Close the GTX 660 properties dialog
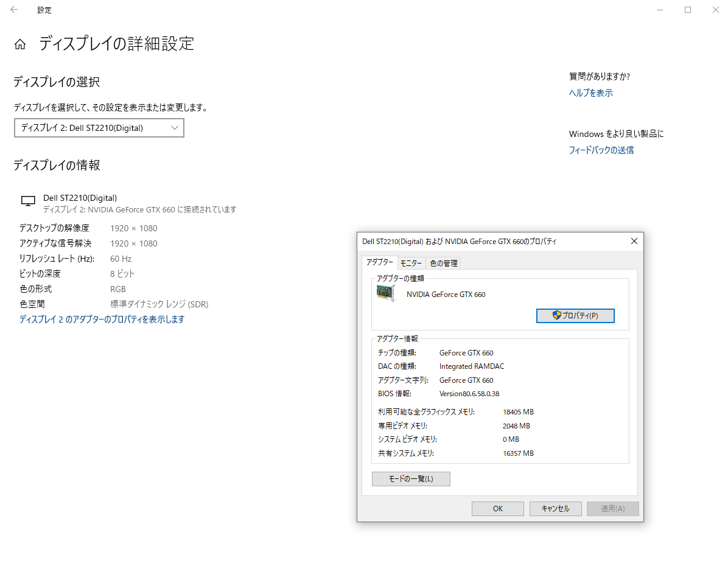The width and height of the screenshot is (728, 566). (634, 241)
